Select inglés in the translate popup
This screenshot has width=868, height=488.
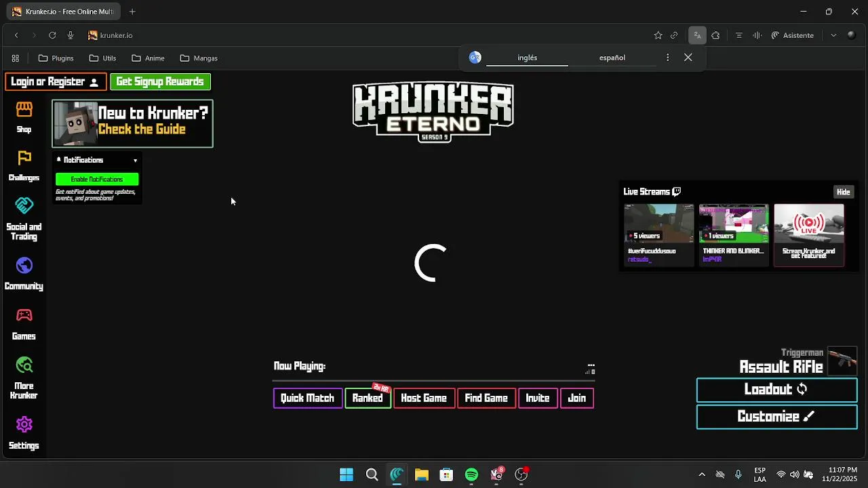tap(527, 58)
